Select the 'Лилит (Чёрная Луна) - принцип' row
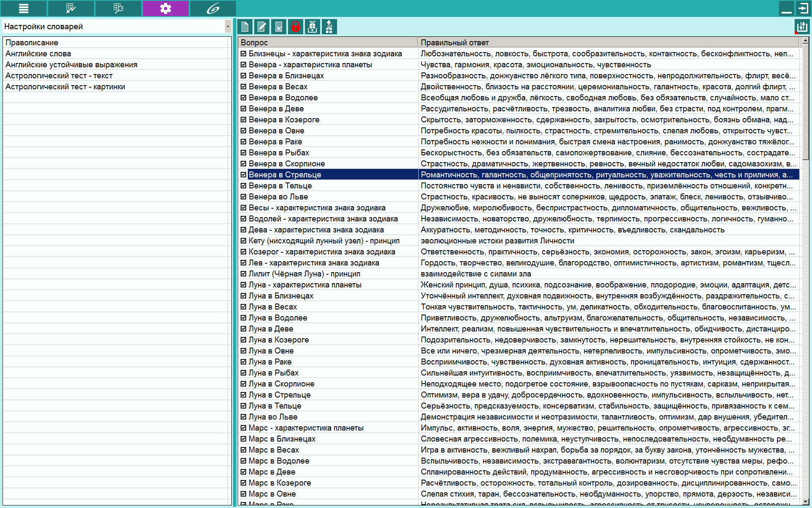Image resolution: width=812 pixels, height=508 pixels. [x=519, y=274]
